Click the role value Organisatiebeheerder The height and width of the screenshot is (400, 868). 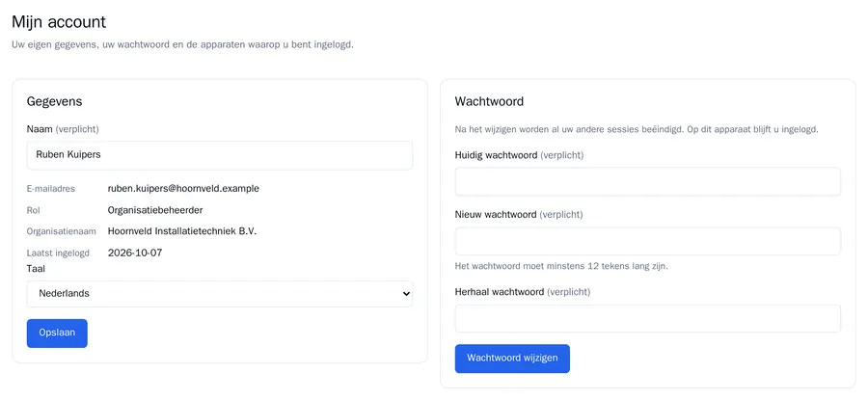click(155, 210)
